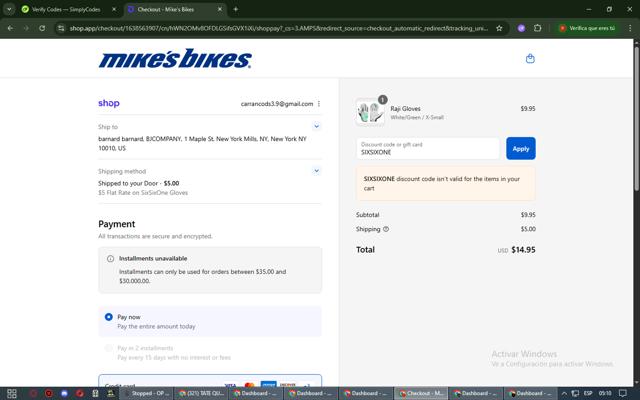Click the browser back arrow
Image resolution: width=640 pixels, height=400 pixels.
pyautogui.click(x=10, y=28)
